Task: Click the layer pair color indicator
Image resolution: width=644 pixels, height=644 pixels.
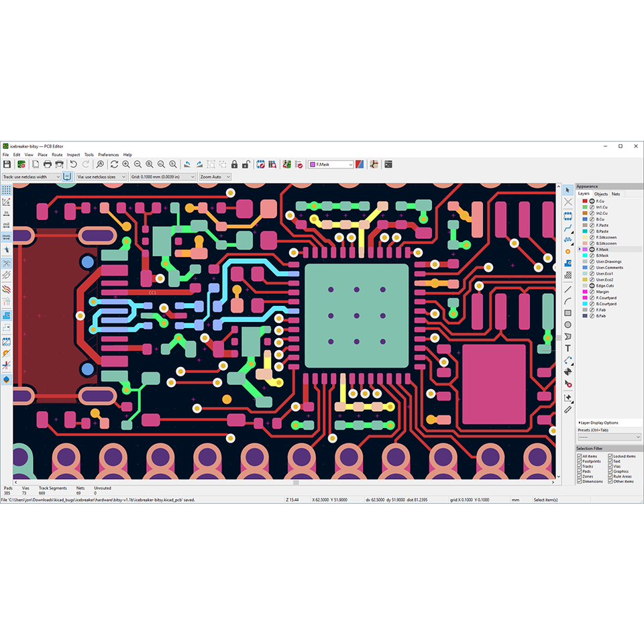Action: [360, 164]
